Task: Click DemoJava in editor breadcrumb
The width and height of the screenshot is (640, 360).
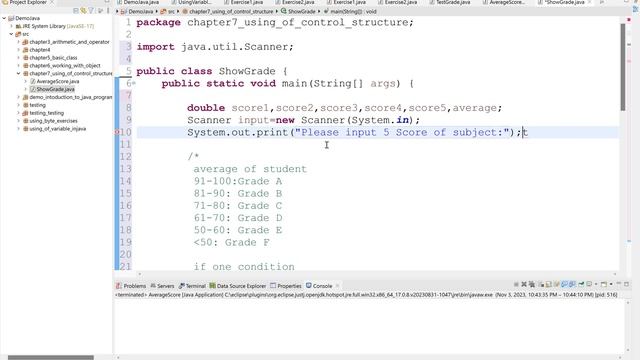Action: pyautogui.click(x=141, y=11)
